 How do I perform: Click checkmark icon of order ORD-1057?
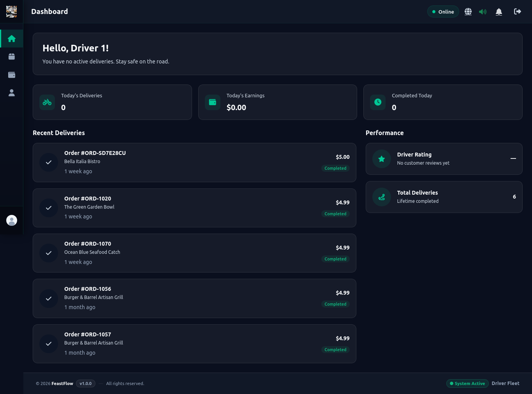tap(49, 344)
